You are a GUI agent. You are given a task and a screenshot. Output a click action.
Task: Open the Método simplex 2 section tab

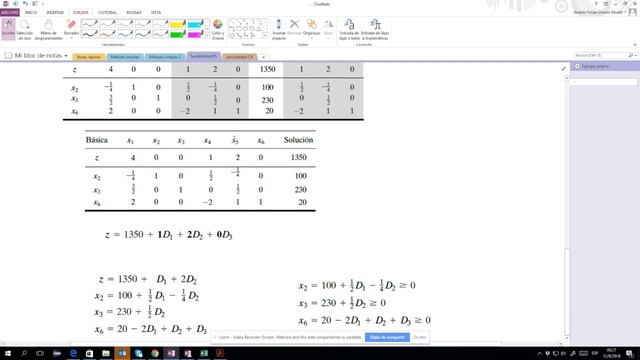pyautogui.click(x=164, y=57)
